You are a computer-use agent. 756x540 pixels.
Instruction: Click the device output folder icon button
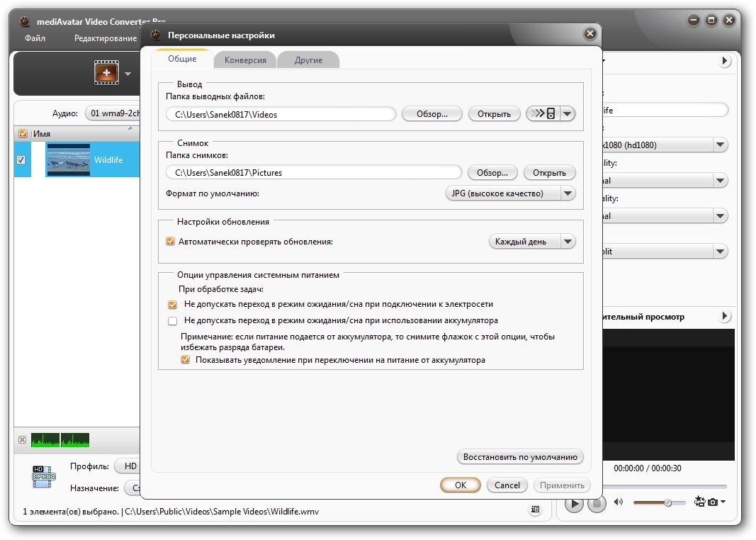(543, 113)
